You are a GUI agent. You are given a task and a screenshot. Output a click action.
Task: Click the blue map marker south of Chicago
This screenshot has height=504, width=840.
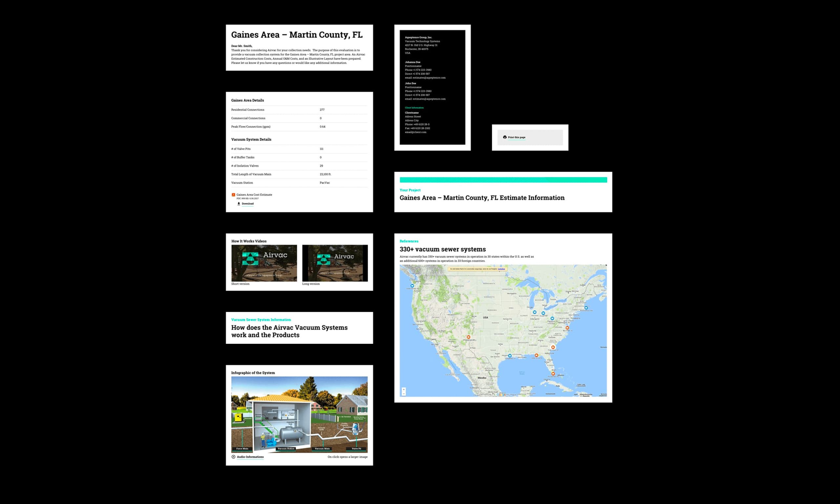535,312
